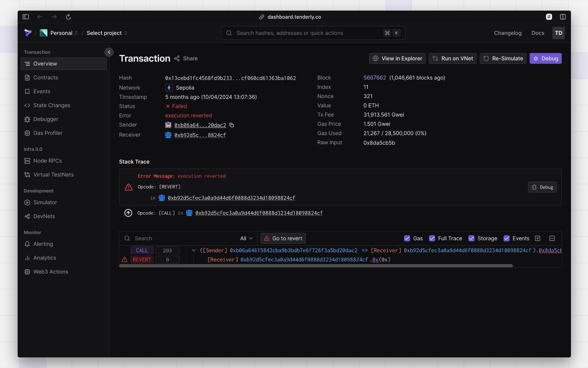Uncheck the Full Trace checkbox
The image size is (588, 368).
[432, 238]
